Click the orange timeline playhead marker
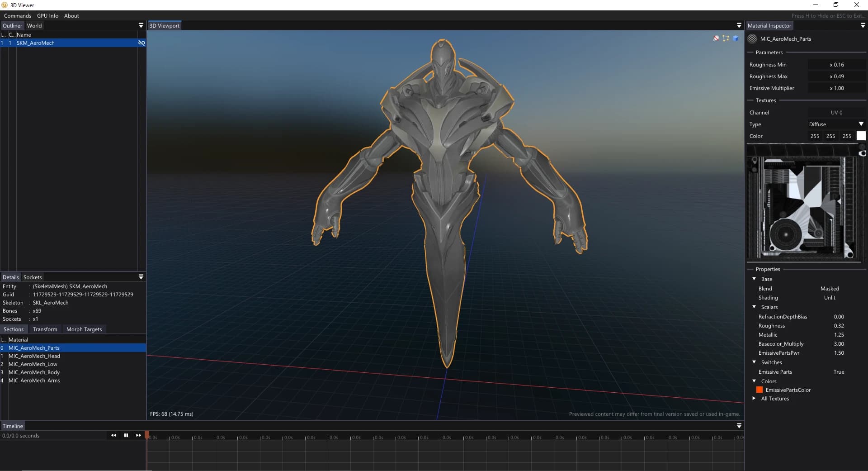 147,435
